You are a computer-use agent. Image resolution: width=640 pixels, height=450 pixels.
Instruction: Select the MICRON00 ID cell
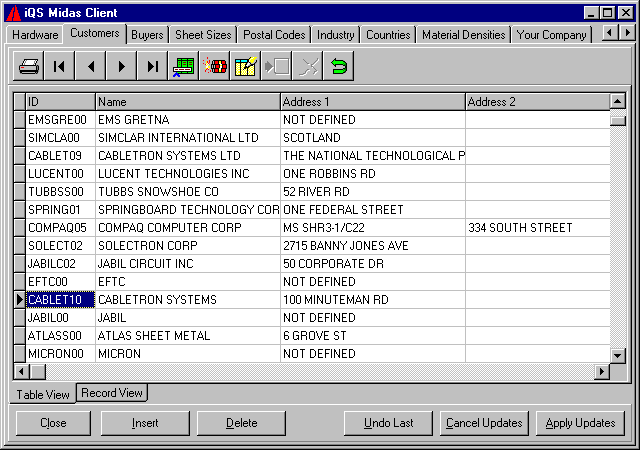[x=60, y=353]
